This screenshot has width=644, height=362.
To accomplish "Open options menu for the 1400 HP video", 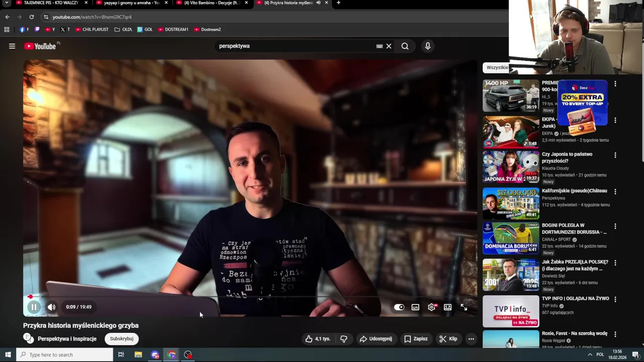I will (x=615, y=84).
